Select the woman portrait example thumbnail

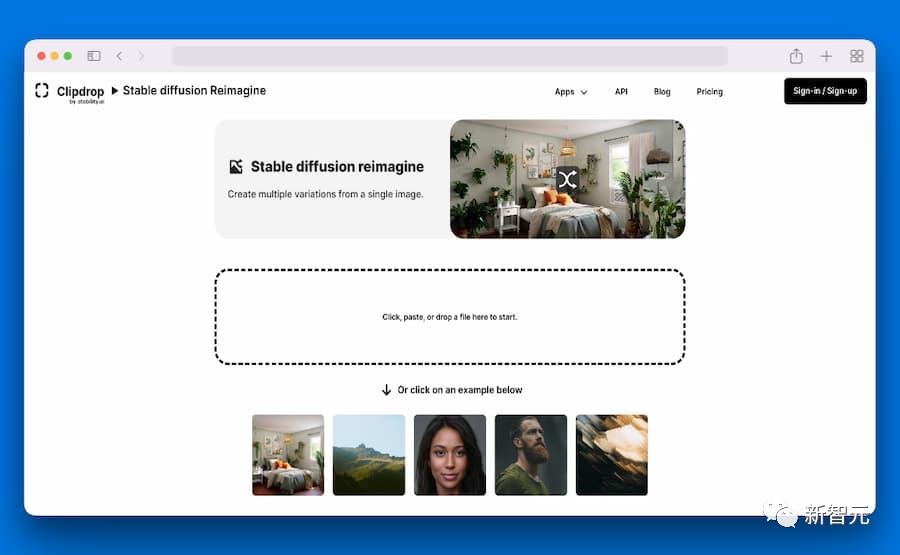tap(450, 455)
